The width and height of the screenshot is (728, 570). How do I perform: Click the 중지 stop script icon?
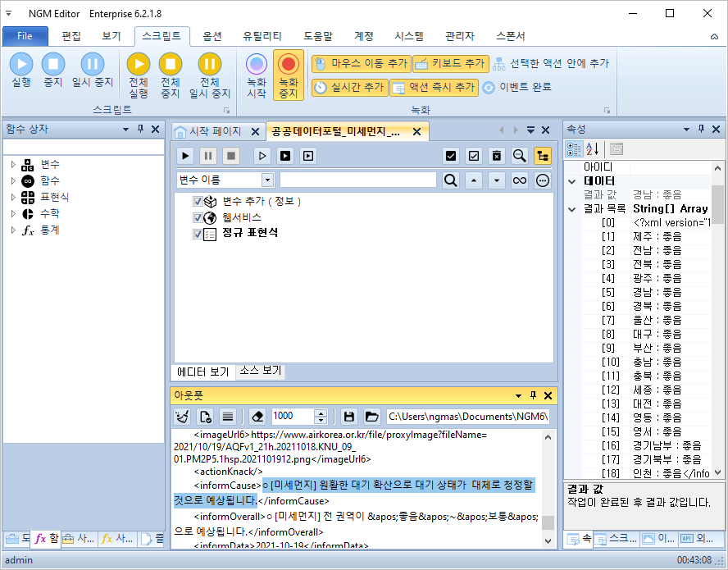[53, 64]
